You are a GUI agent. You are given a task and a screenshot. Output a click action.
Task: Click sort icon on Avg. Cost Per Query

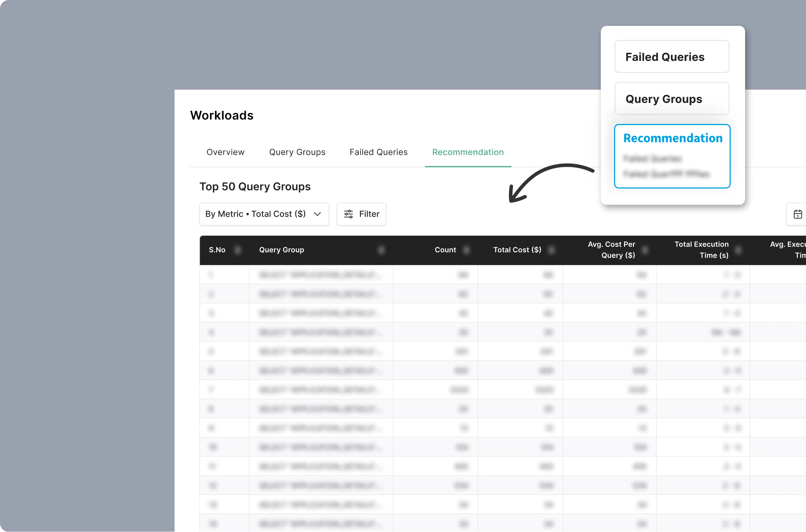[645, 250]
